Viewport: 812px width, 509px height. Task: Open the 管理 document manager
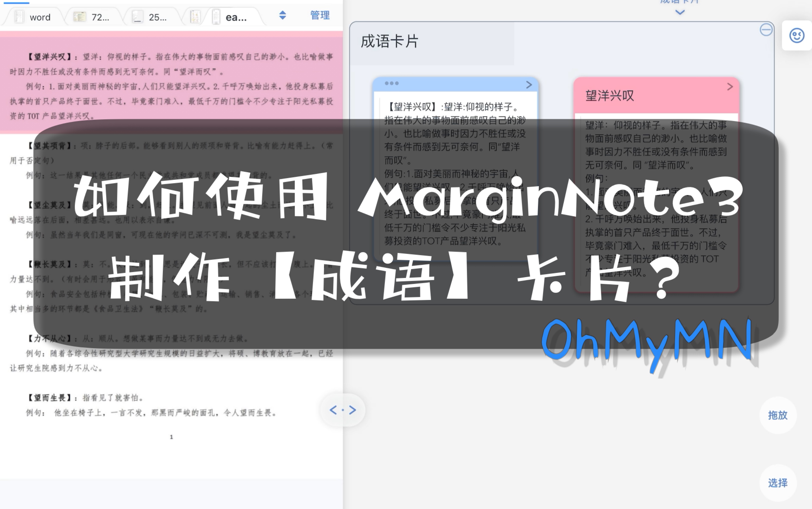(x=320, y=15)
